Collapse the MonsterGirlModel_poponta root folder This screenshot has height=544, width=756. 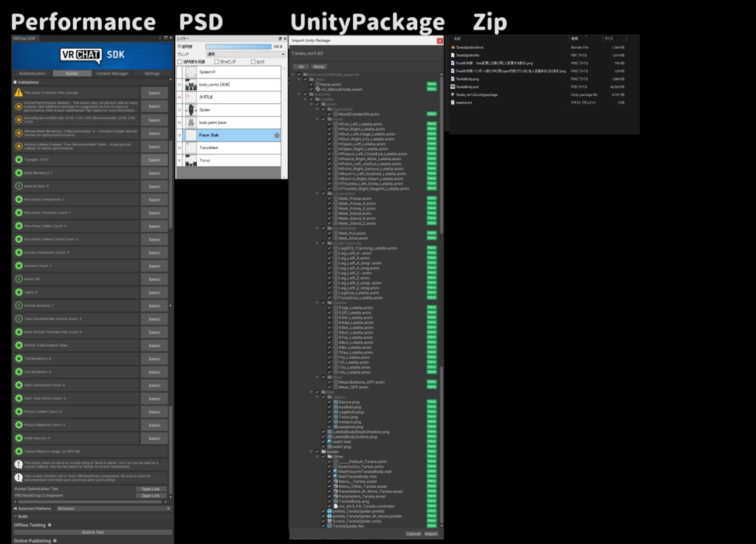[x=293, y=75]
